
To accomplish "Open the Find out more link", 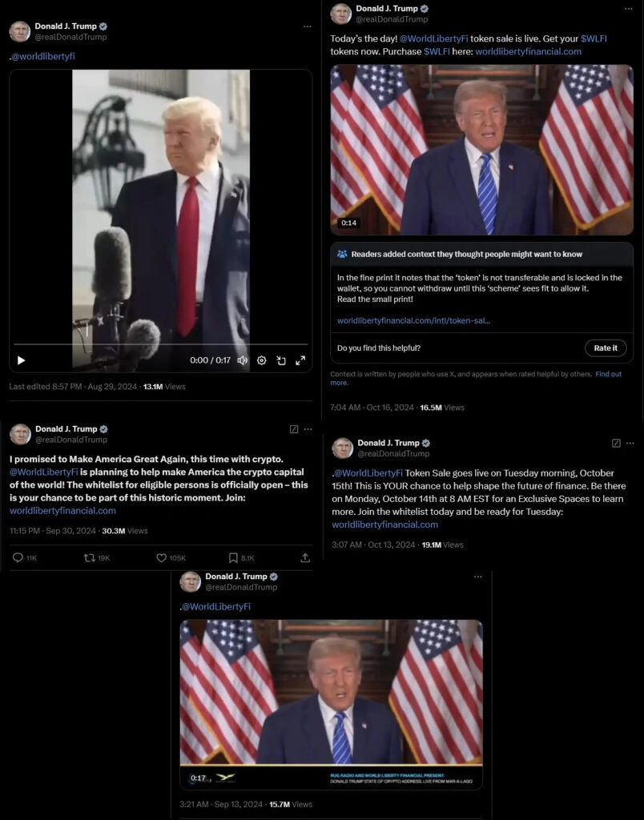I will (x=476, y=378).
